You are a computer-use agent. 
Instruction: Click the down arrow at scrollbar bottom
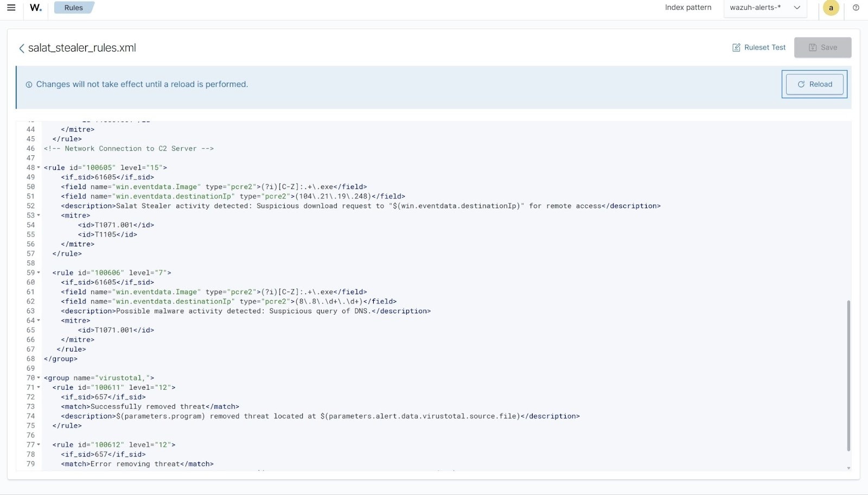point(848,468)
